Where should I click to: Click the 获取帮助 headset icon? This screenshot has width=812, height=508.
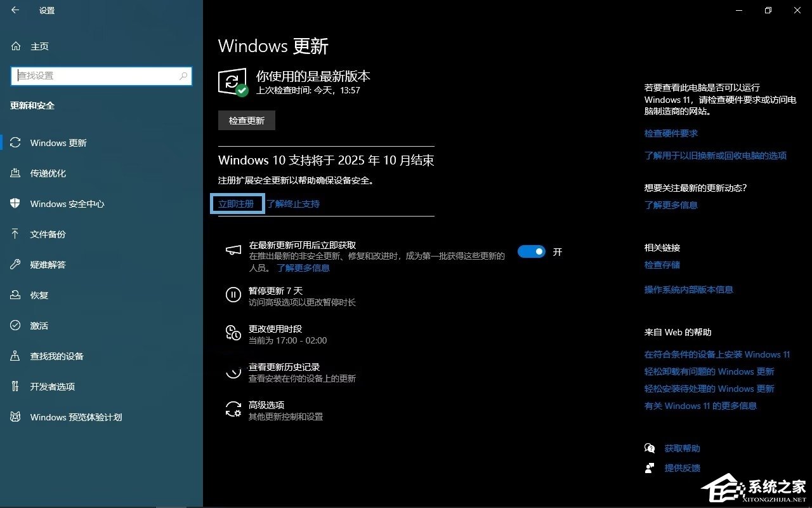[650, 448]
